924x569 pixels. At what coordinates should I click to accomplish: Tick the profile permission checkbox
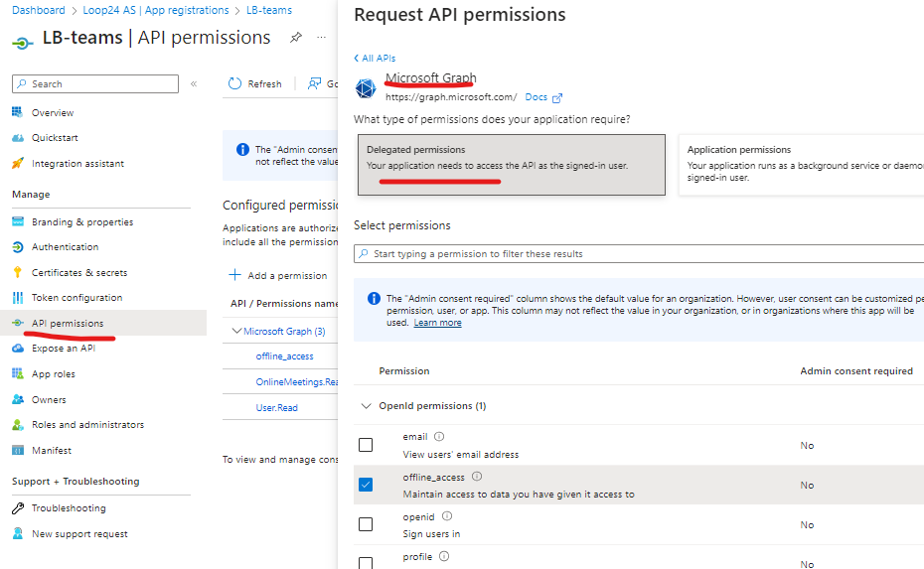pyautogui.click(x=366, y=562)
